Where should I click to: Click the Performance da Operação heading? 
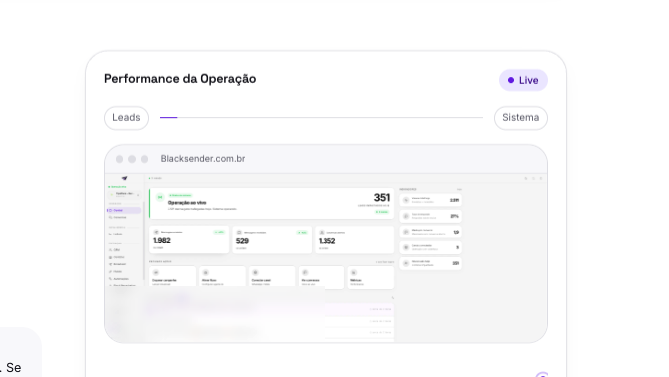click(x=180, y=79)
